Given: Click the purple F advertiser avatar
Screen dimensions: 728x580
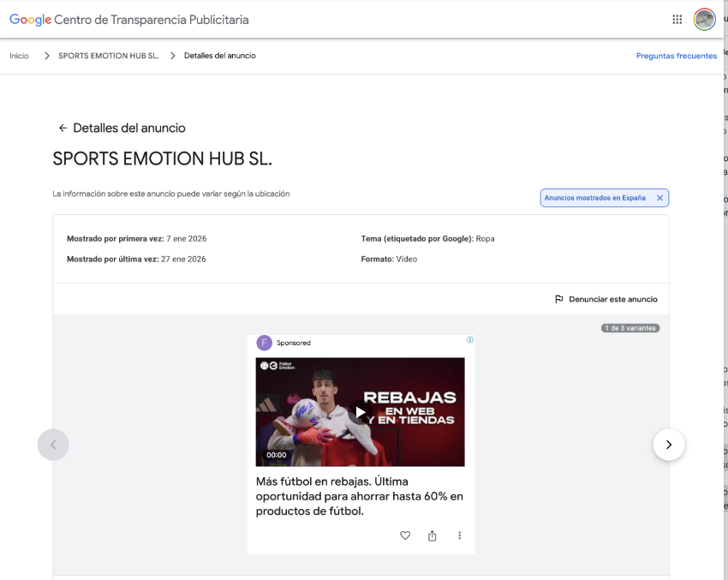Looking at the screenshot, I should click(264, 343).
